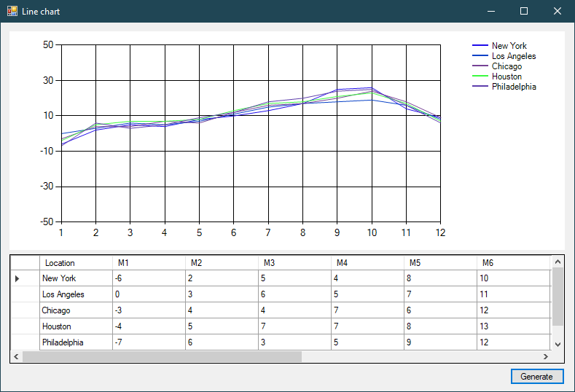
Task: Click Los Angeles M3 cell showing 6
Action: click(294, 294)
